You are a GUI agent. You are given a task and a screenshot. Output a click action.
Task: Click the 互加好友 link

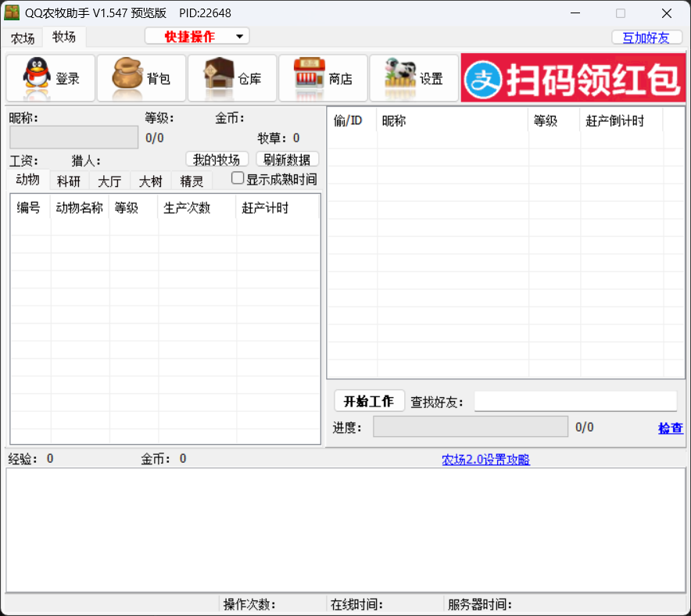tap(646, 37)
